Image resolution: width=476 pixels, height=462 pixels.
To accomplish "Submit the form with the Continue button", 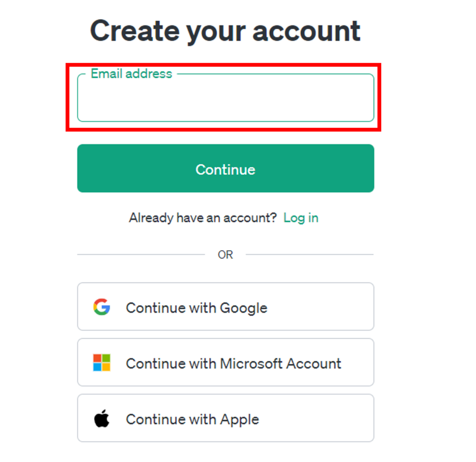I will (x=225, y=168).
